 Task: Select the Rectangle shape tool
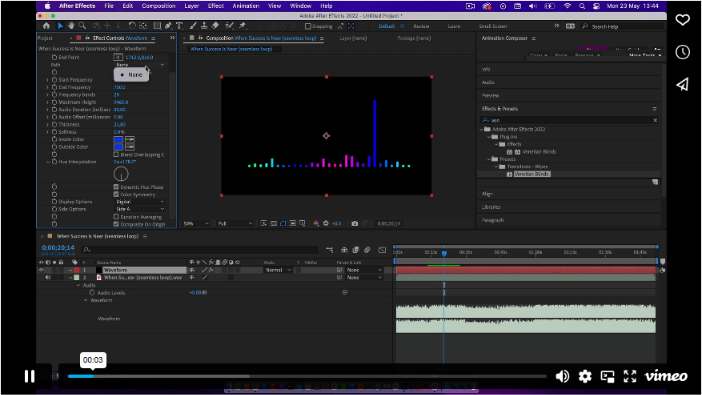tap(157, 26)
